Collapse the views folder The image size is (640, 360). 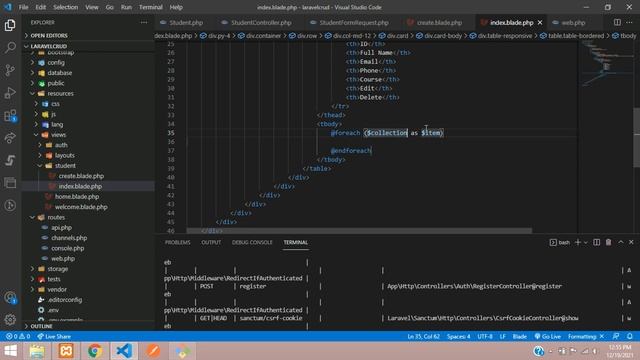(88, 135)
